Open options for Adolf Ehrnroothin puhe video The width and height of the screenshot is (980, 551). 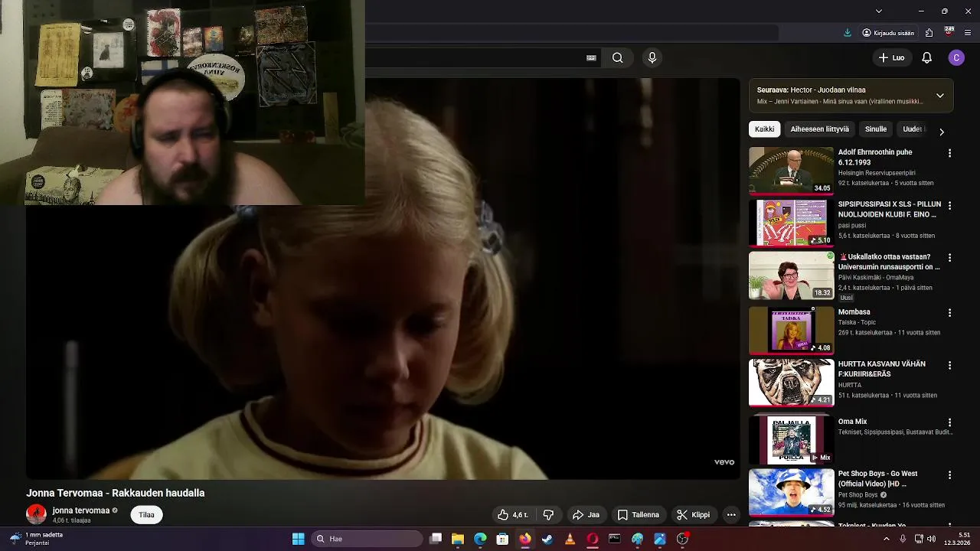click(x=949, y=153)
